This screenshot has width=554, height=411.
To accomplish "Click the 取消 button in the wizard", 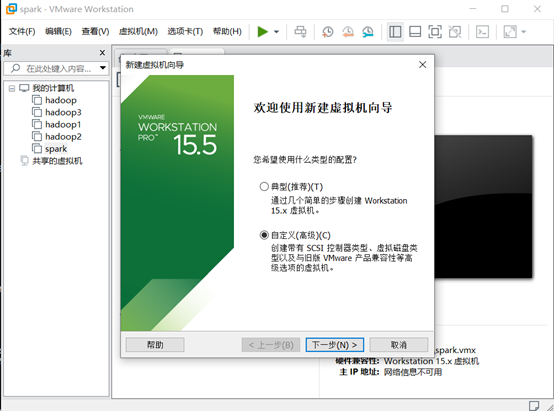I will tap(399, 345).
